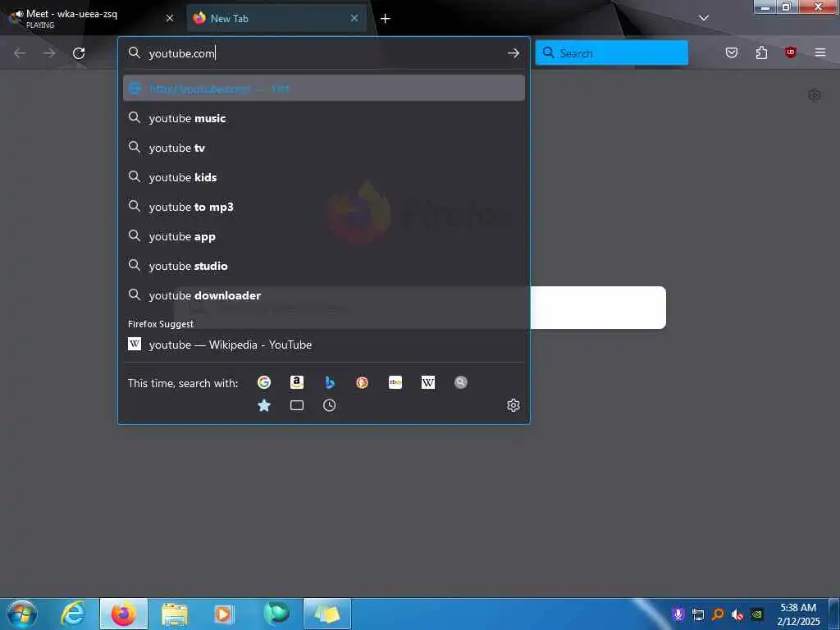
Task: Open the Save to Pocket button
Action: [x=732, y=52]
